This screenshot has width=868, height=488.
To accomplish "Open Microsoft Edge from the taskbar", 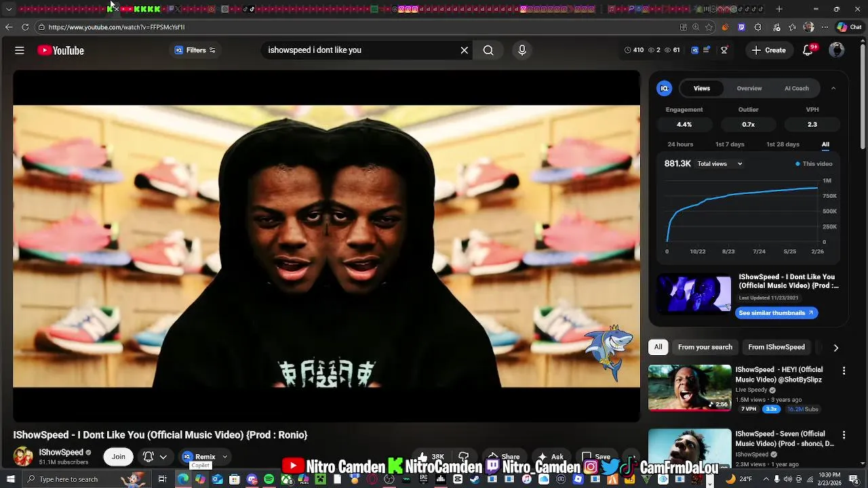I will click(183, 479).
